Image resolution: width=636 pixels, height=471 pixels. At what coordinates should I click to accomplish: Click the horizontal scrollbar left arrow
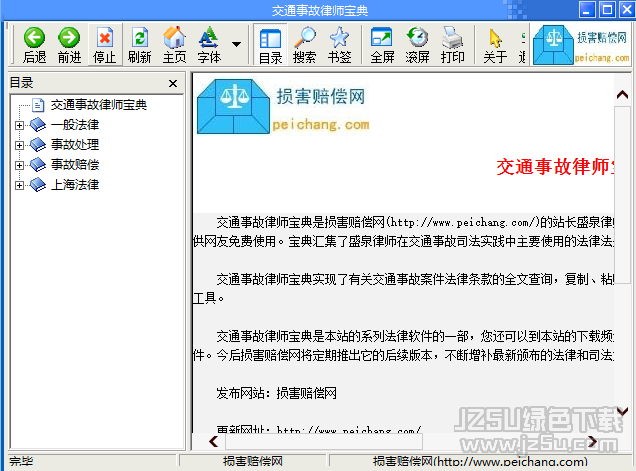click(x=213, y=441)
